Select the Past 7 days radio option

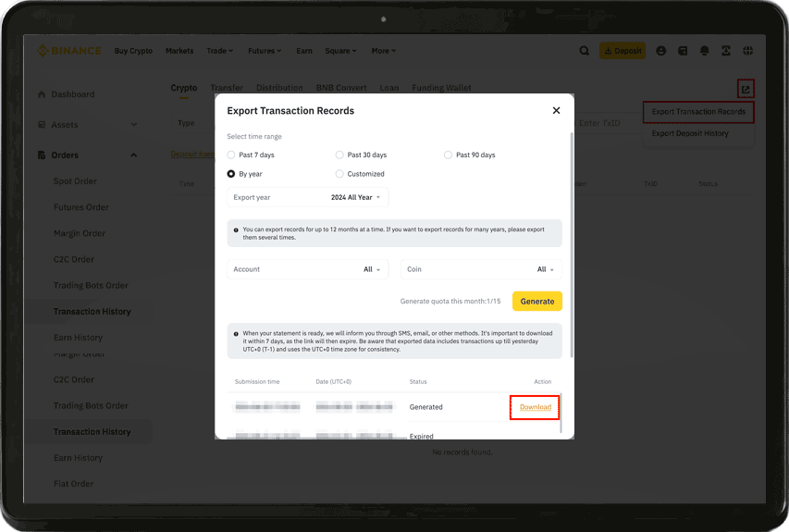[x=231, y=155]
